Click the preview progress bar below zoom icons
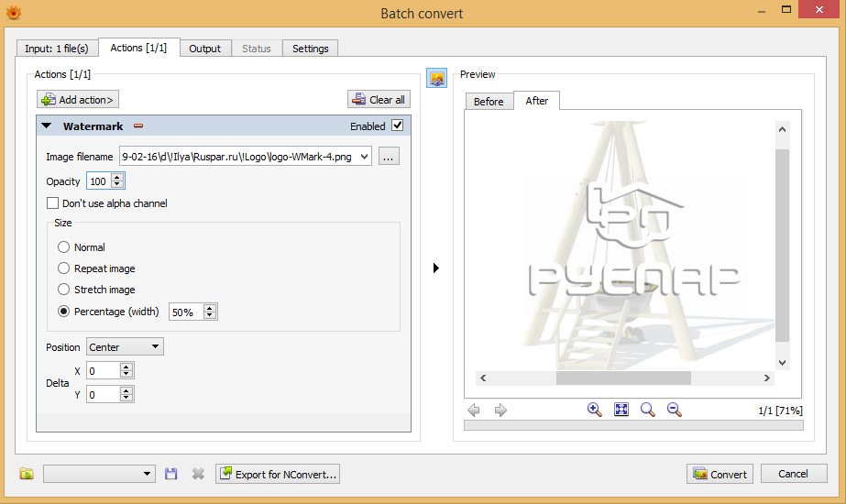The height and width of the screenshot is (504, 846). pyautogui.click(x=633, y=425)
